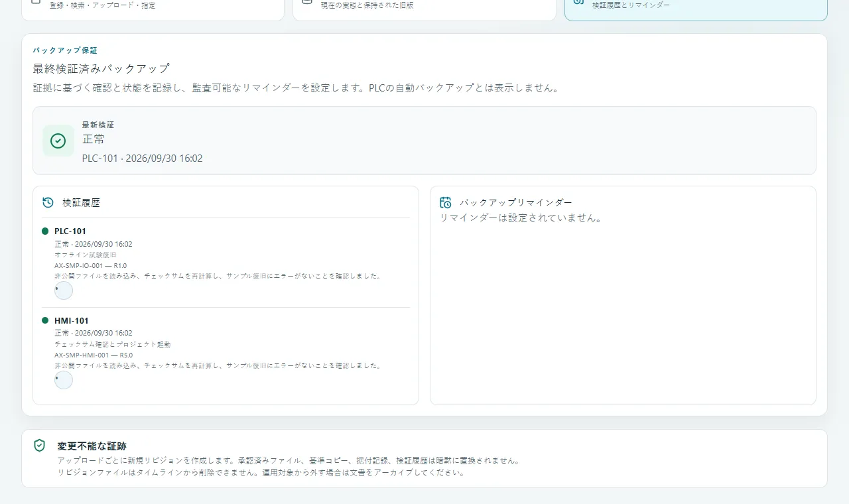Click the description starting with 証拠に基づく確認
The image size is (849, 504).
(295, 88)
